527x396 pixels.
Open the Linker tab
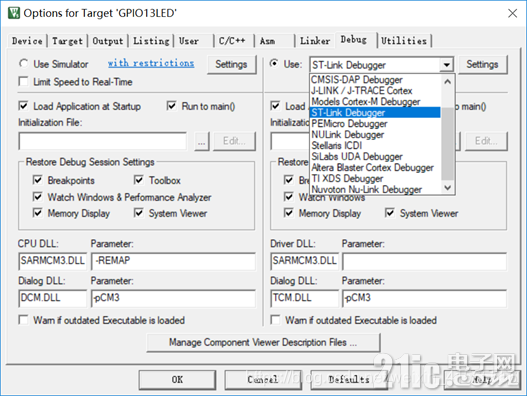click(315, 41)
